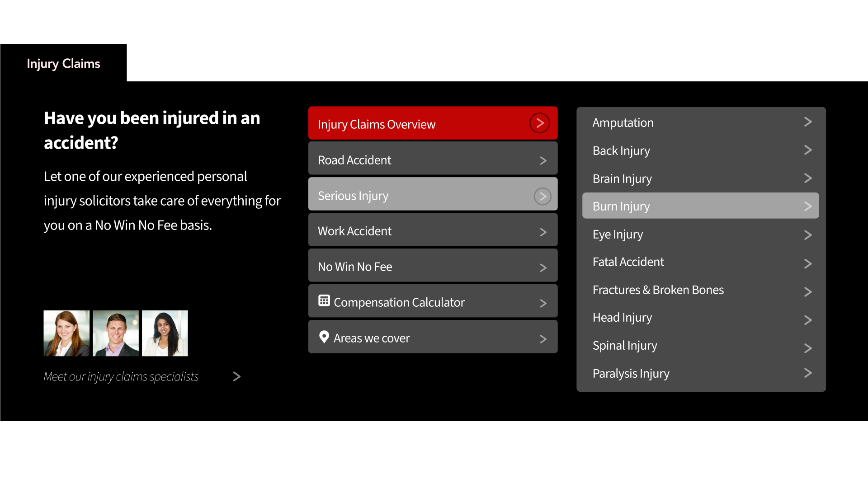Viewport: 868px width, 488px height.
Task: Open the Eye Injury entry
Action: [x=618, y=235]
